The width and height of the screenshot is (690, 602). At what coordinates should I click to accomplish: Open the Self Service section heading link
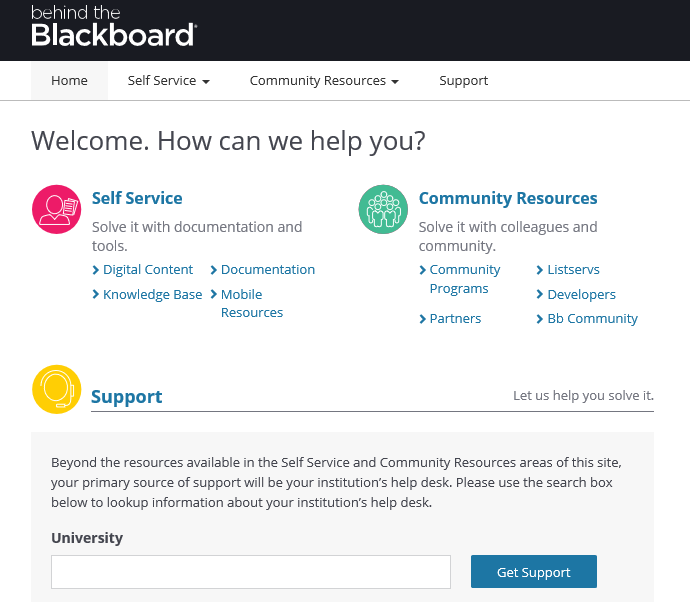click(137, 198)
